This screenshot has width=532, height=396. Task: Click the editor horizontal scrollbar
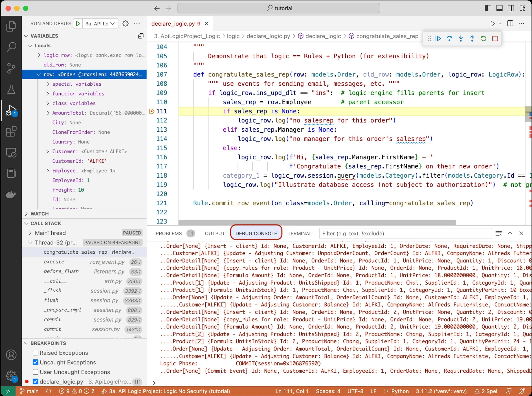click(x=317, y=223)
